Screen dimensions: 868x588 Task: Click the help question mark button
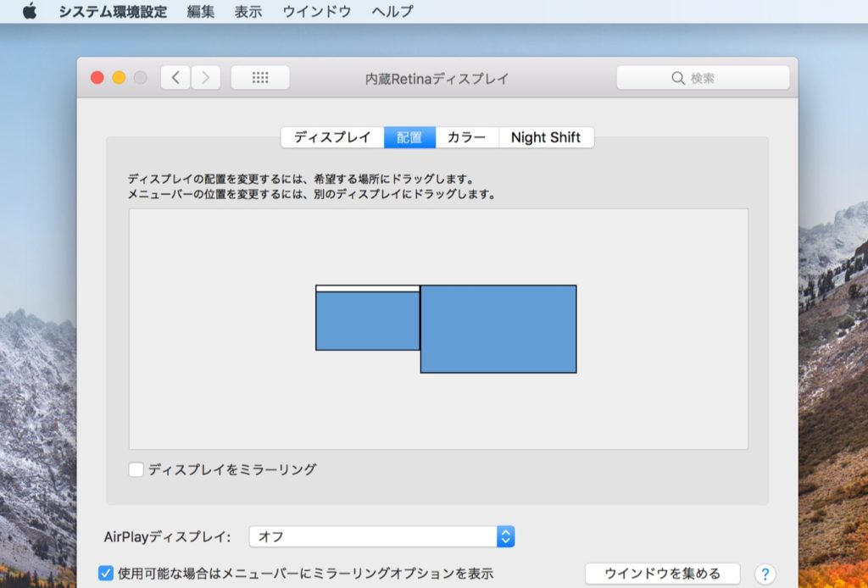pyautogui.click(x=765, y=574)
